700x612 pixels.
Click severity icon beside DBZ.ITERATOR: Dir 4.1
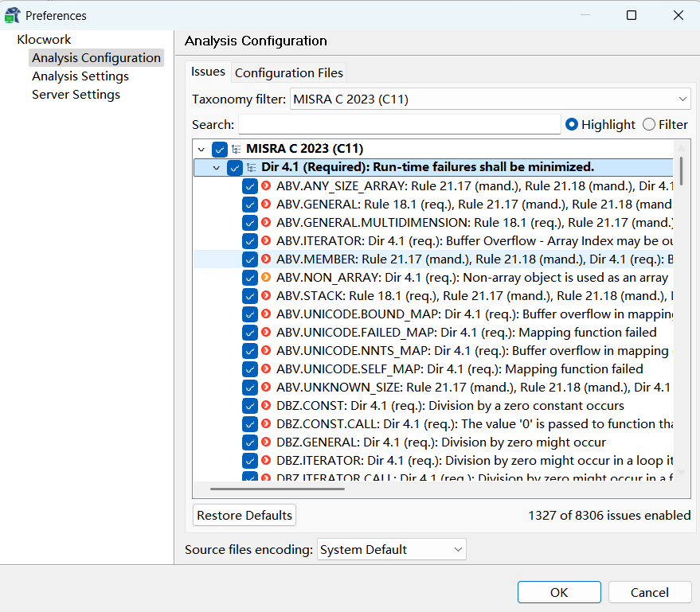click(266, 460)
